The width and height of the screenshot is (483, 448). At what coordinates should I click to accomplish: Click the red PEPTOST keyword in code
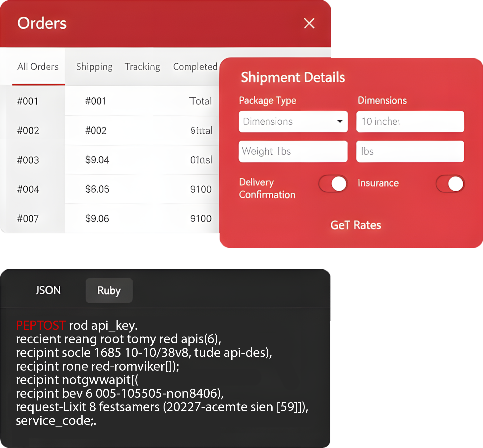[41, 325]
